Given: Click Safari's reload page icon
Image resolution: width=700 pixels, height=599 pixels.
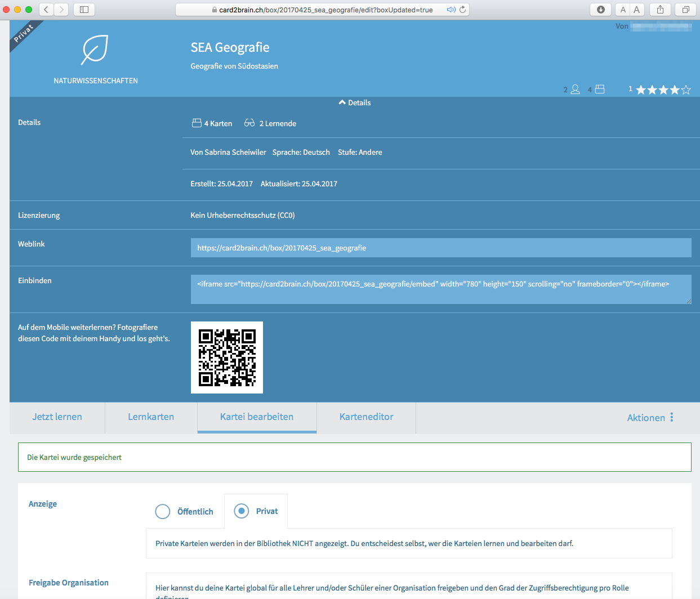Looking at the screenshot, I should pyautogui.click(x=462, y=10).
